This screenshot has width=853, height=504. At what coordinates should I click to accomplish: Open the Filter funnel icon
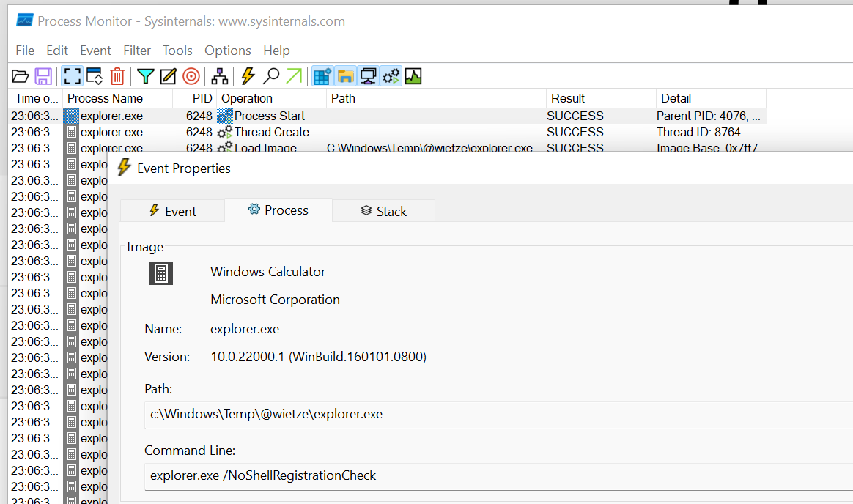point(145,76)
